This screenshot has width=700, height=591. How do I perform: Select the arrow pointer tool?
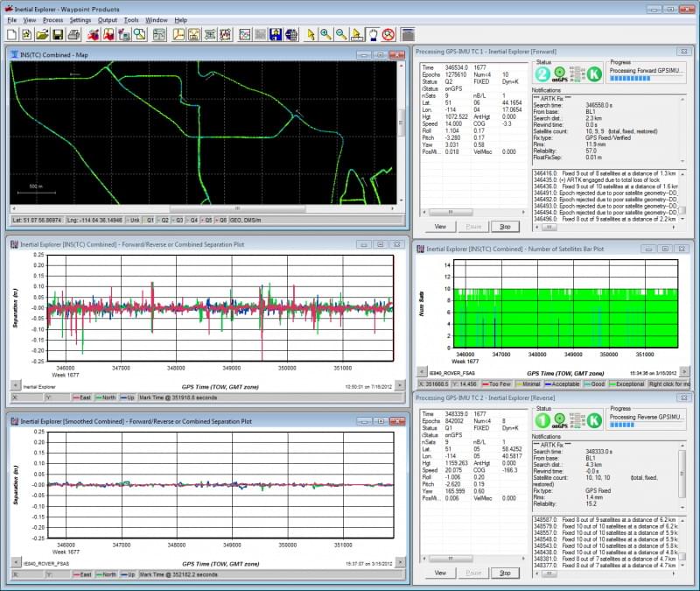click(311, 33)
